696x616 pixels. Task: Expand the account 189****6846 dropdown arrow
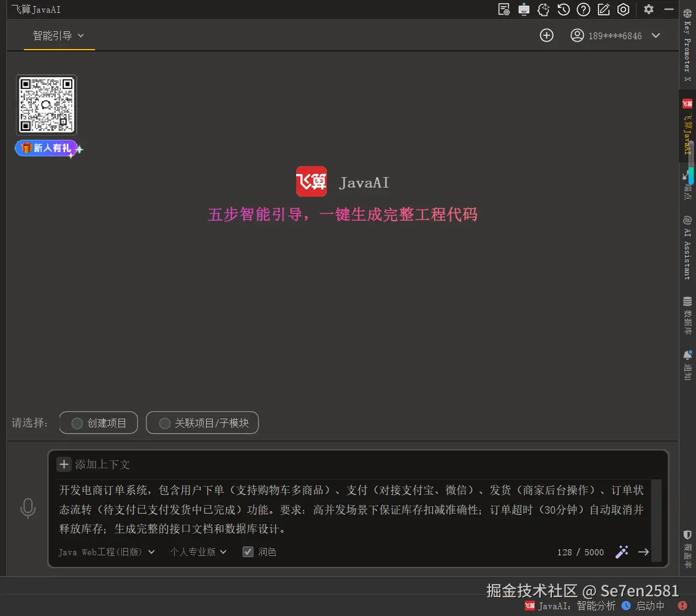tap(656, 36)
